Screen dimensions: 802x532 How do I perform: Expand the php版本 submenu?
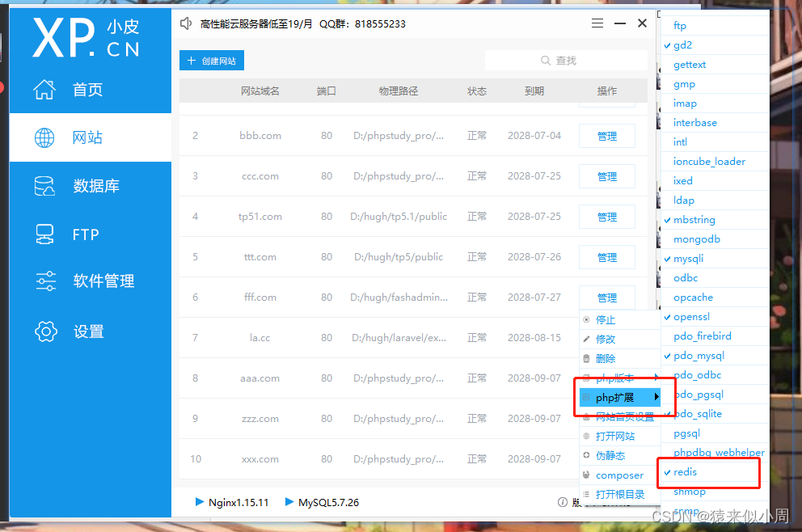point(618,378)
